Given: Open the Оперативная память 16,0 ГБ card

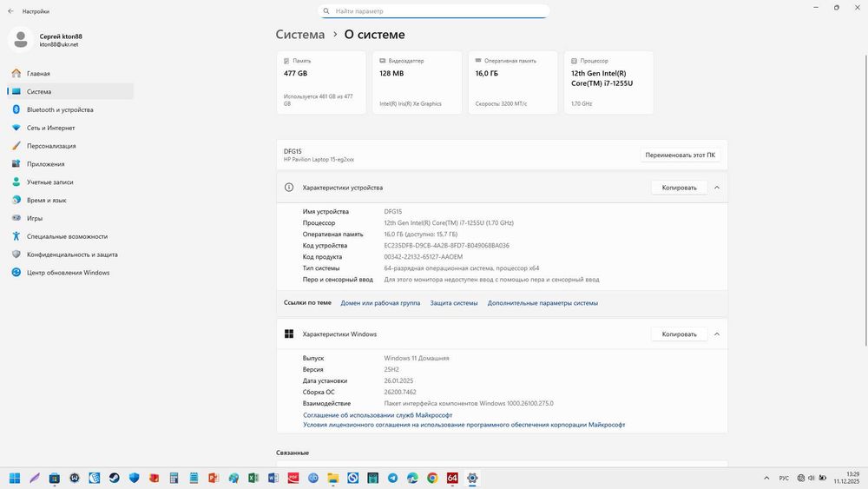Looking at the screenshot, I should click(x=513, y=83).
